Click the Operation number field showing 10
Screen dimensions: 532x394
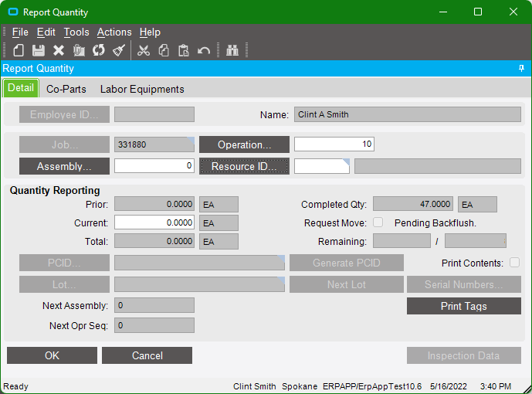334,144
